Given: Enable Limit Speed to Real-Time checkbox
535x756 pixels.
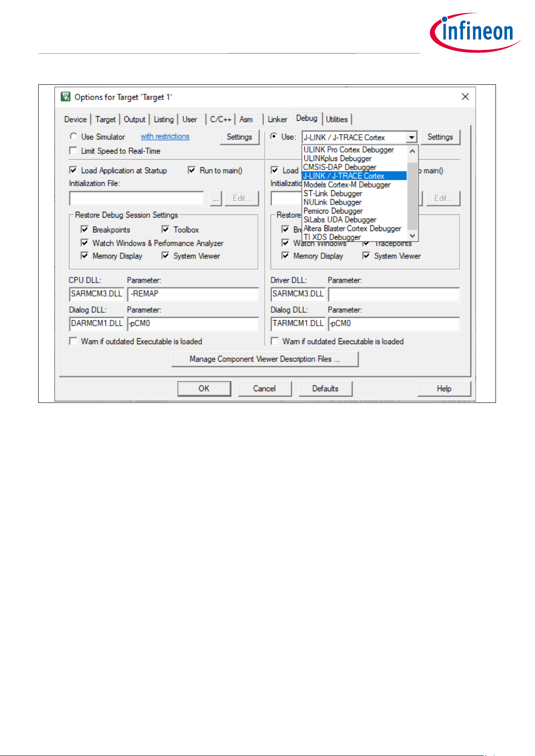Looking at the screenshot, I should coord(74,151).
